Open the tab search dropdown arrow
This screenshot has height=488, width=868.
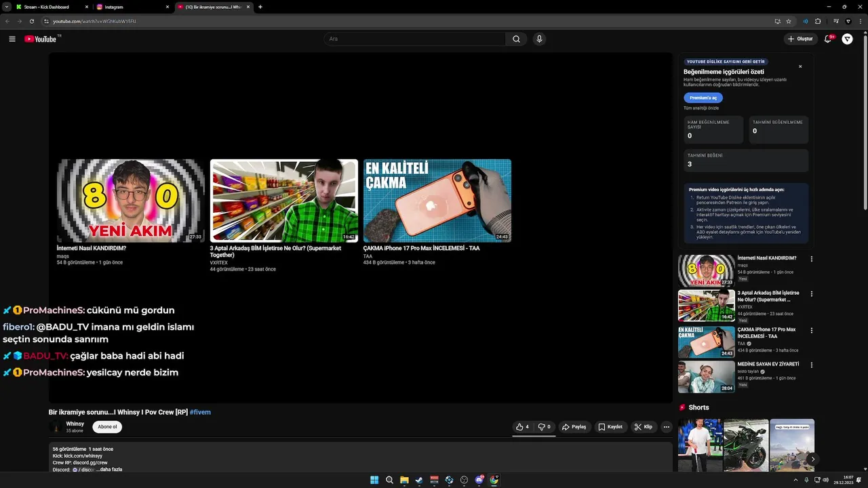(x=8, y=7)
